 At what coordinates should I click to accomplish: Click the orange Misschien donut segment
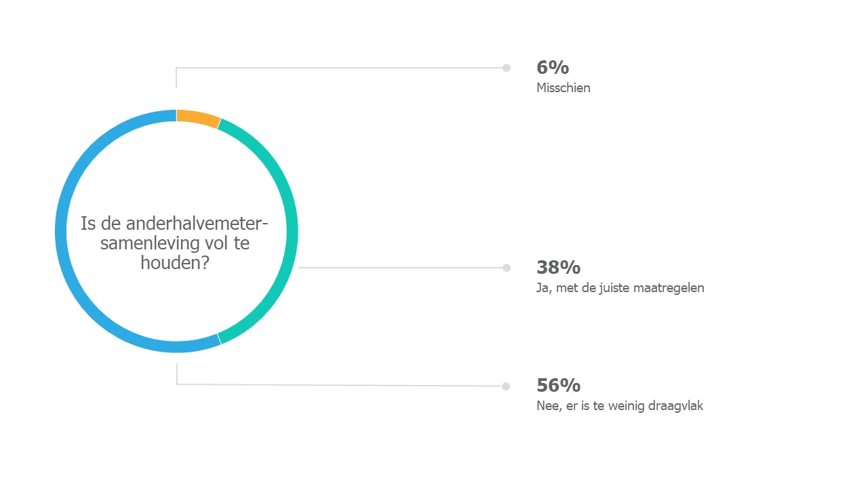click(198, 118)
